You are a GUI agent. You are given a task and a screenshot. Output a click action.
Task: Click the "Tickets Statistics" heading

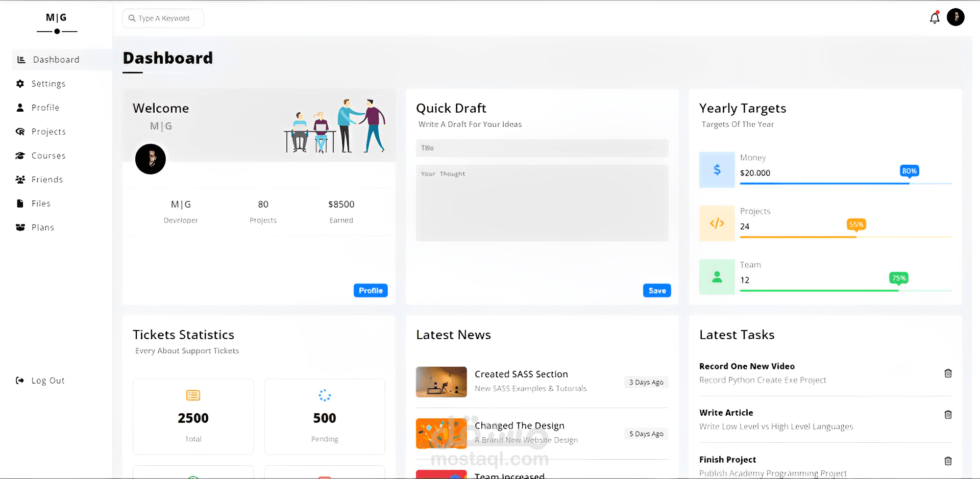pos(183,335)
